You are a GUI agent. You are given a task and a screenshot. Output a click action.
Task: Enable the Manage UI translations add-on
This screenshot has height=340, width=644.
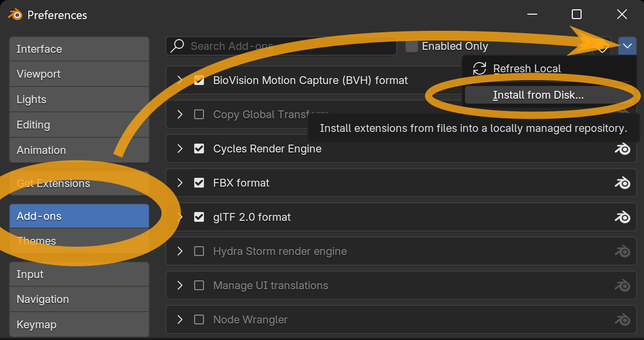199,285
